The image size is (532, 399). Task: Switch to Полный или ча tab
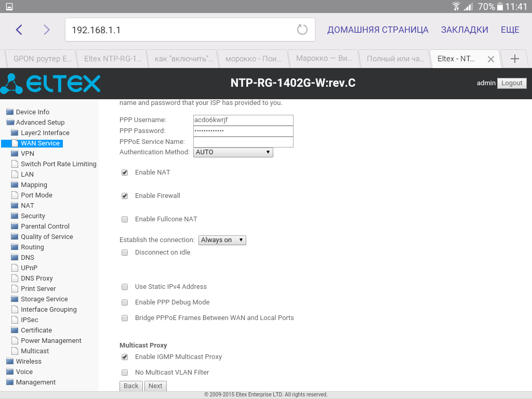pos(394,59)
